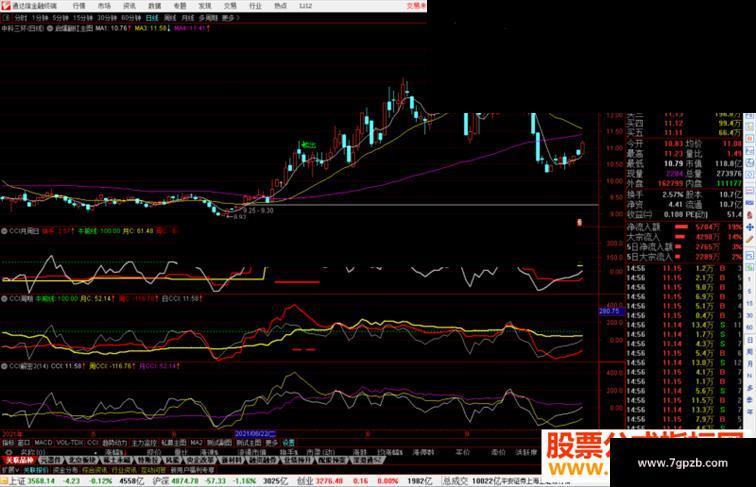Click the 日 shortcut in right sidebar
756x487 pixels.
[x=750, y=340]
